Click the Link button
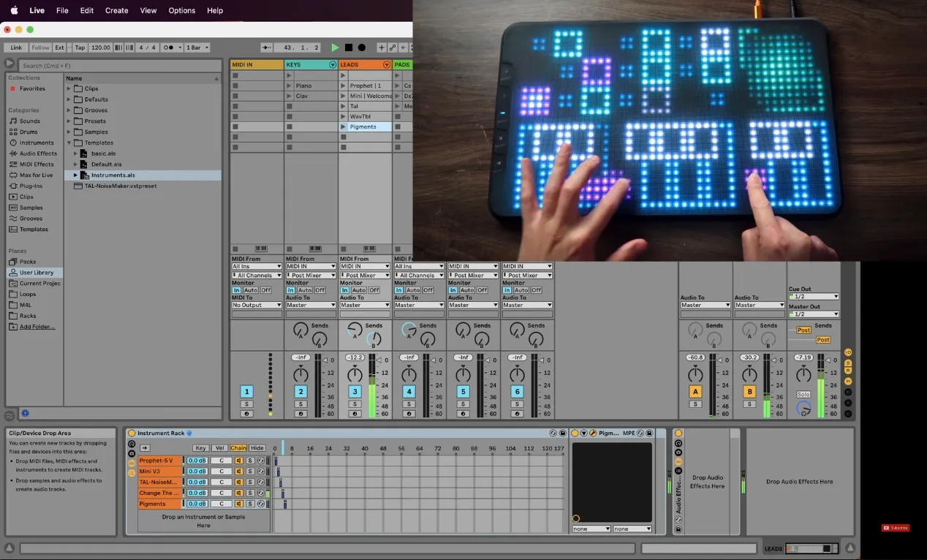The width and height of the screenshot is (927, 560). 16,48
